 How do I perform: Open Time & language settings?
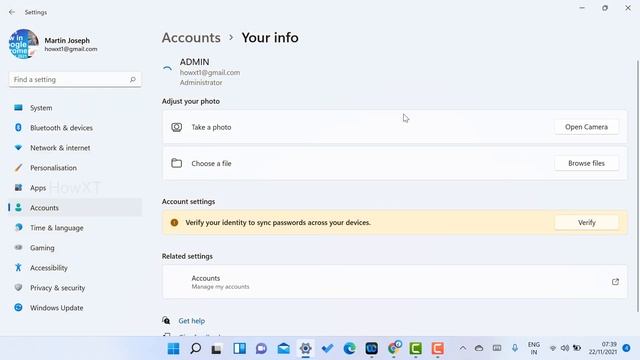(75, 228)
